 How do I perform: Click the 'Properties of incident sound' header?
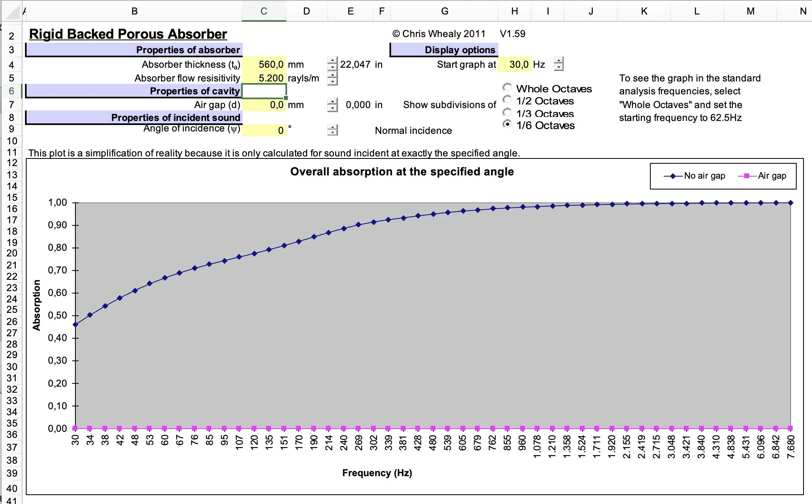(x=134, y=118)
